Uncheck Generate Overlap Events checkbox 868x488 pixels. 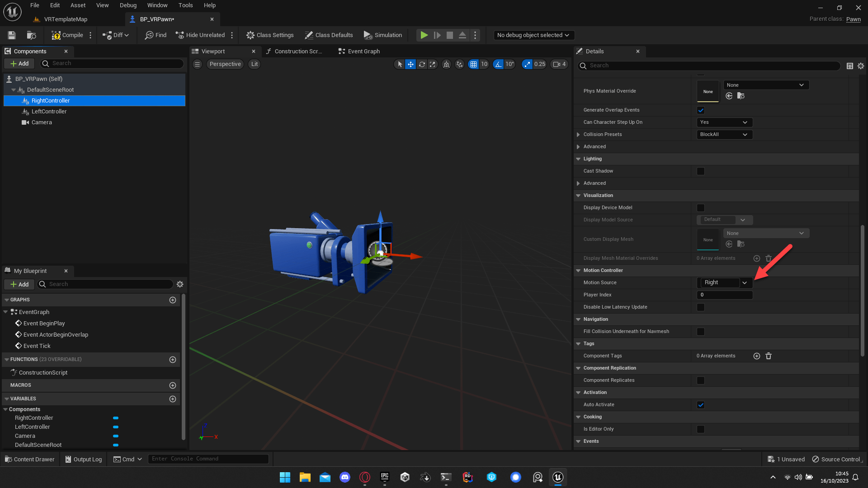[x=701, y=110]
